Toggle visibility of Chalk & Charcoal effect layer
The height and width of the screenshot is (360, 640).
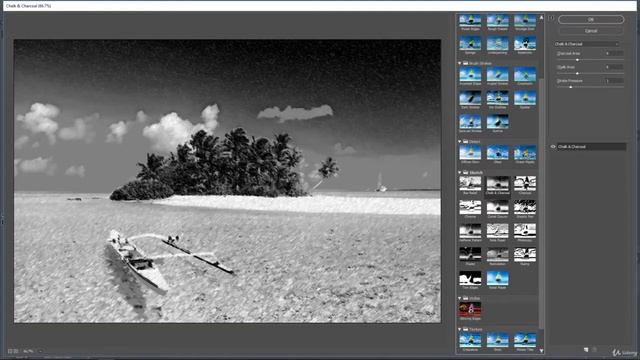[553, 147]
